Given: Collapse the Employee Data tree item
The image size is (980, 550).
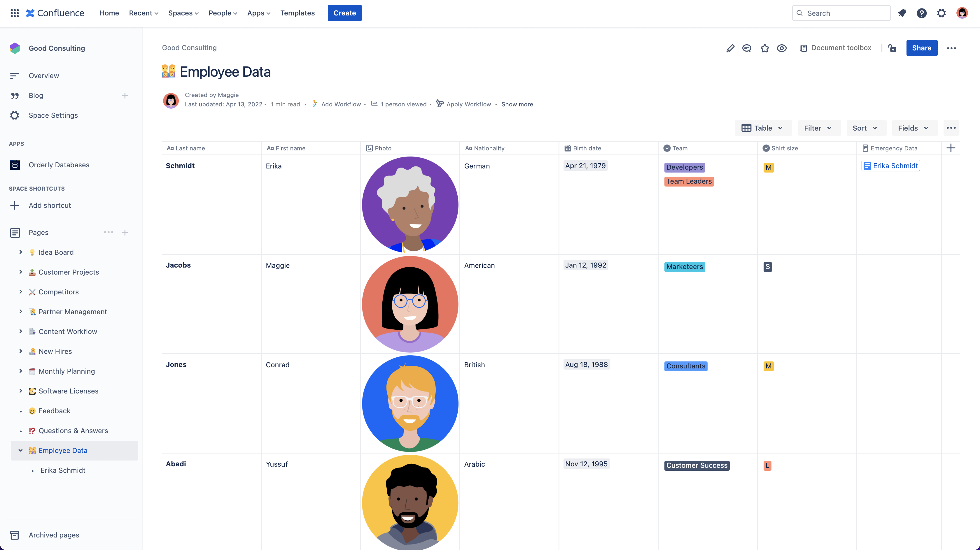Looking at the screenshot, I should (x=20, y=450).
